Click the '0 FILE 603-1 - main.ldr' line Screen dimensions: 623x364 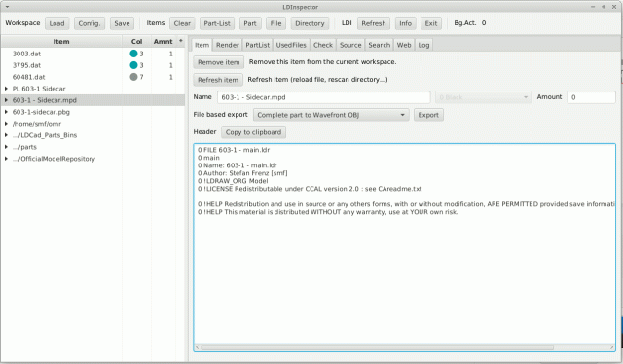click(234, 150)
